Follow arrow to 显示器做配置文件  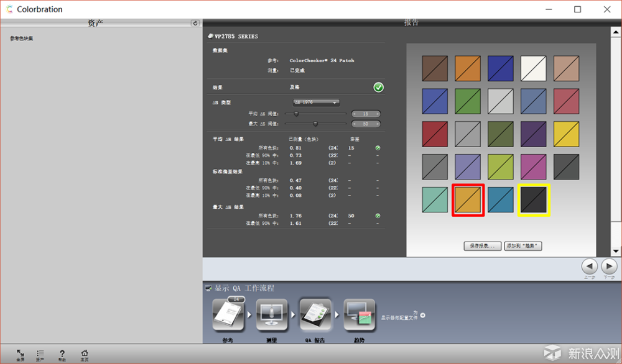(423, 316)
